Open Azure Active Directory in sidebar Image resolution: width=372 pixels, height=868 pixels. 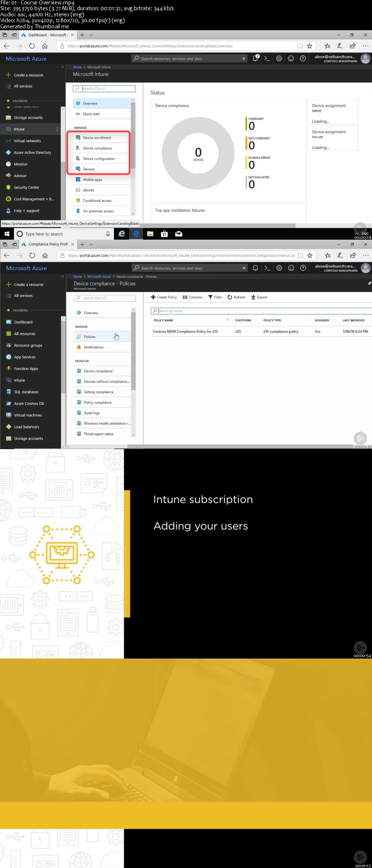pos(32,153)
